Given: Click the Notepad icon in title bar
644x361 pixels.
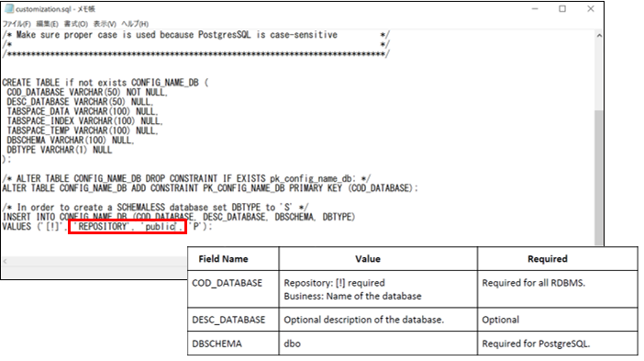Looking at the screenshot, I should (9, 8).
